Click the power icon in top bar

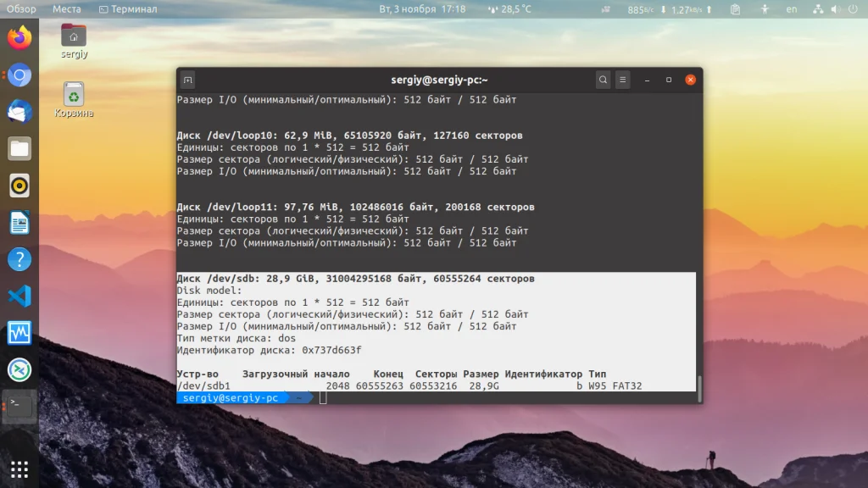[x=853, y=8]
